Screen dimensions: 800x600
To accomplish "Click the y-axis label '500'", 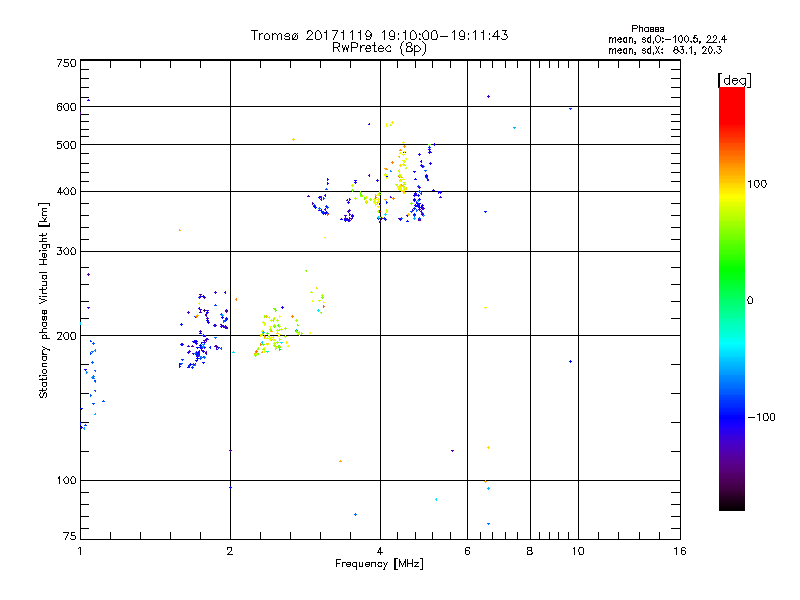I will point(66,145).
